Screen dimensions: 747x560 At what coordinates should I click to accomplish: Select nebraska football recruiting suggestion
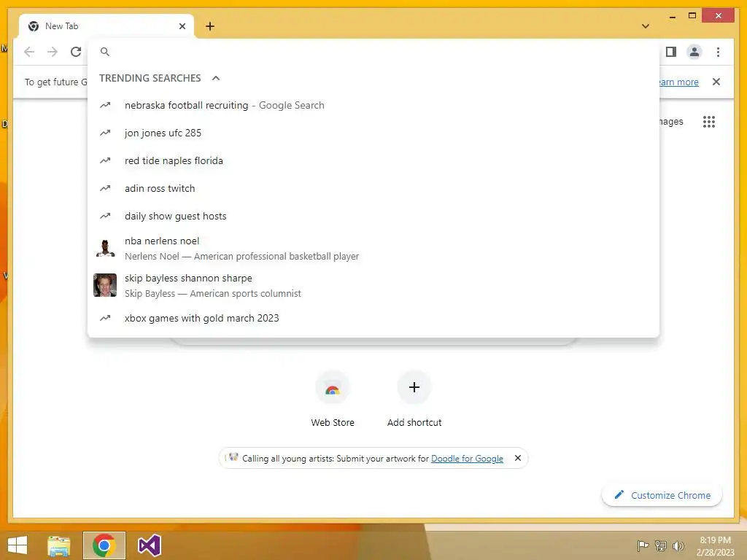373,105
